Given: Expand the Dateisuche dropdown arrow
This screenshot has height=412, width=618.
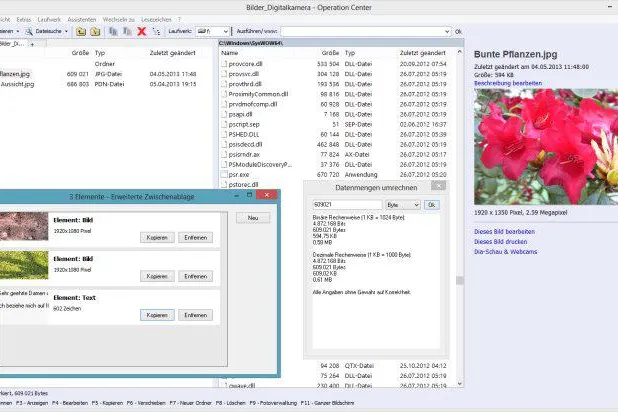Looking at the screenshot, I should [66, 31].
